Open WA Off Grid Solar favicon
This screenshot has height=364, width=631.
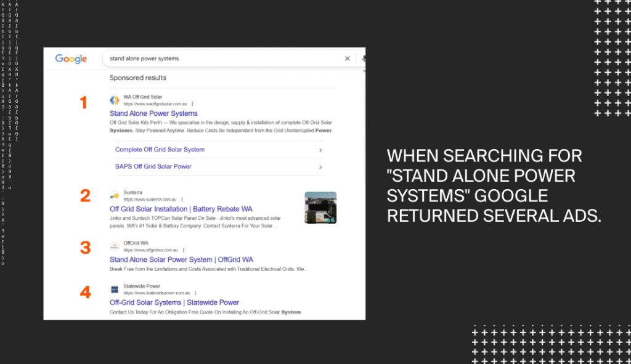pyautogui.click(x=114, y=100)
